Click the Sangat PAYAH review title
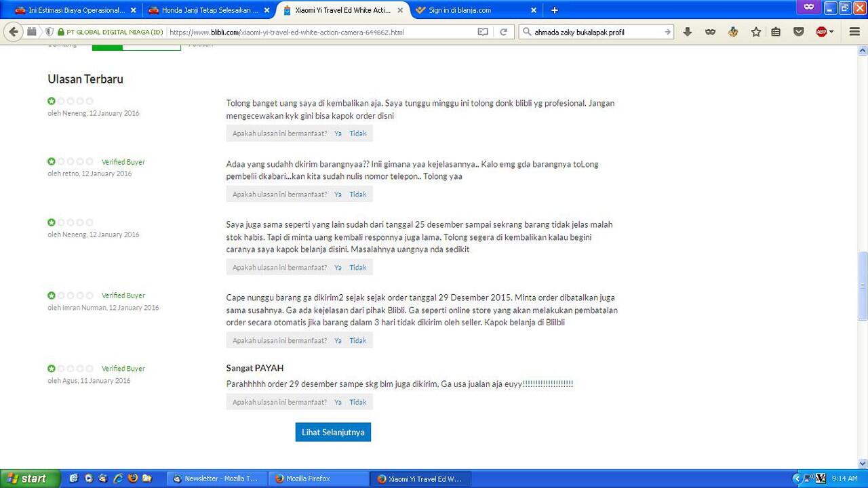Viewport: 868px width, 488px height. (x=255, y=368)
